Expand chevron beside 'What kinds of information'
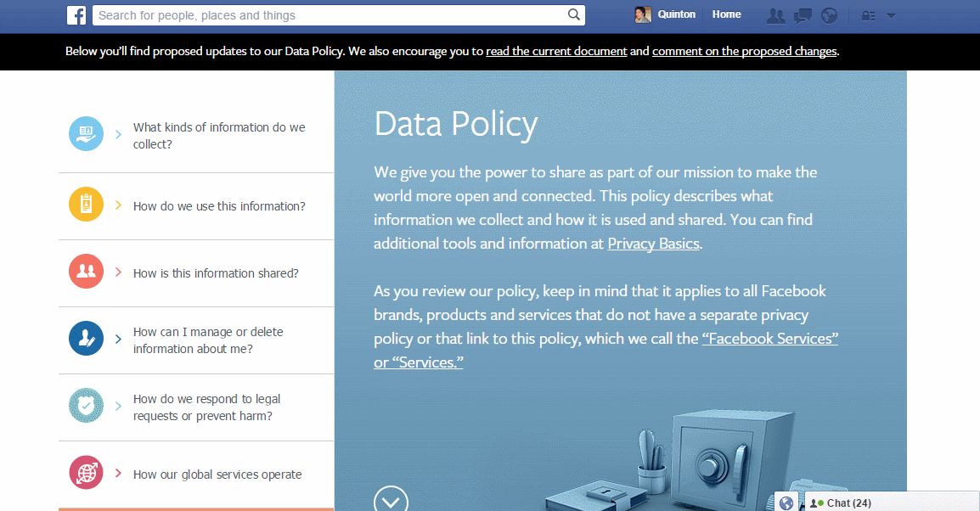Image resolution: width=980 pixels, height=511 pixels. click(118, 134)
